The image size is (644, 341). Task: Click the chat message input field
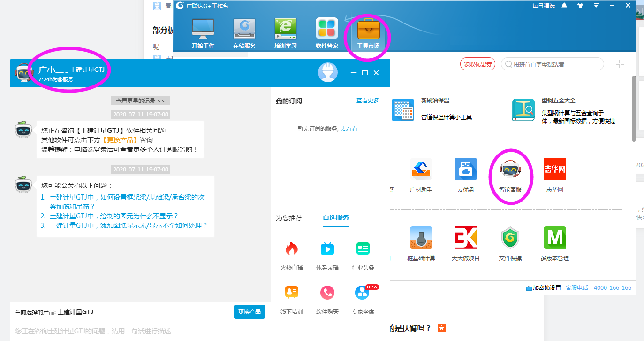[x=141, y=331]
